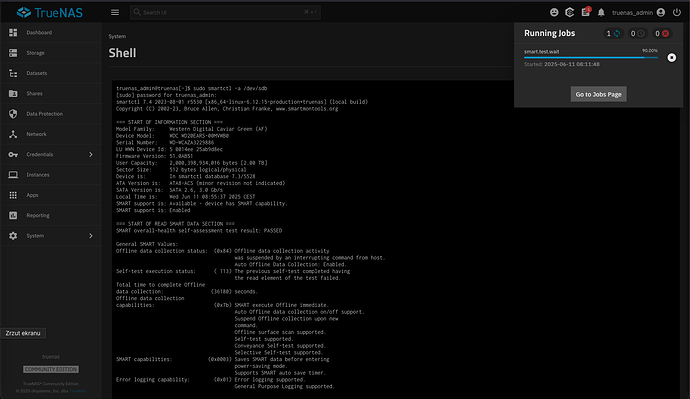Filter waiting jobs count button

click(637, 33)
